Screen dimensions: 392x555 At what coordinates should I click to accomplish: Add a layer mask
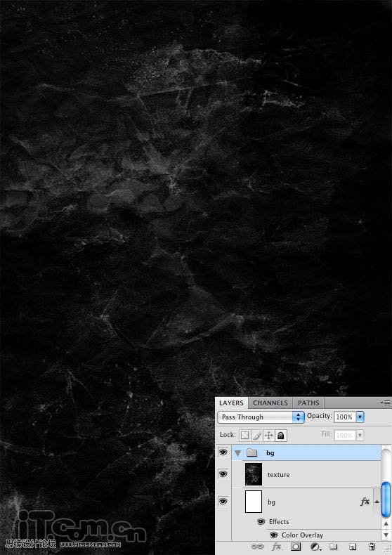pyautogui.click(x=296, y=547)
